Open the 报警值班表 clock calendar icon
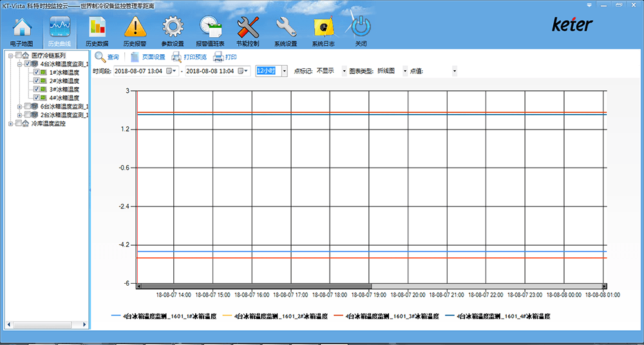The width and height of the screenshot is (644, 345). (211, 28)
